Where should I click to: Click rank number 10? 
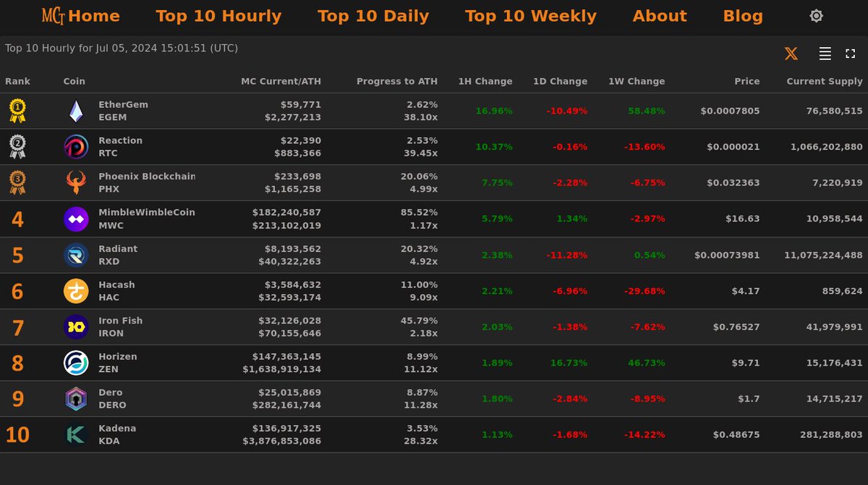coord(17,435)
